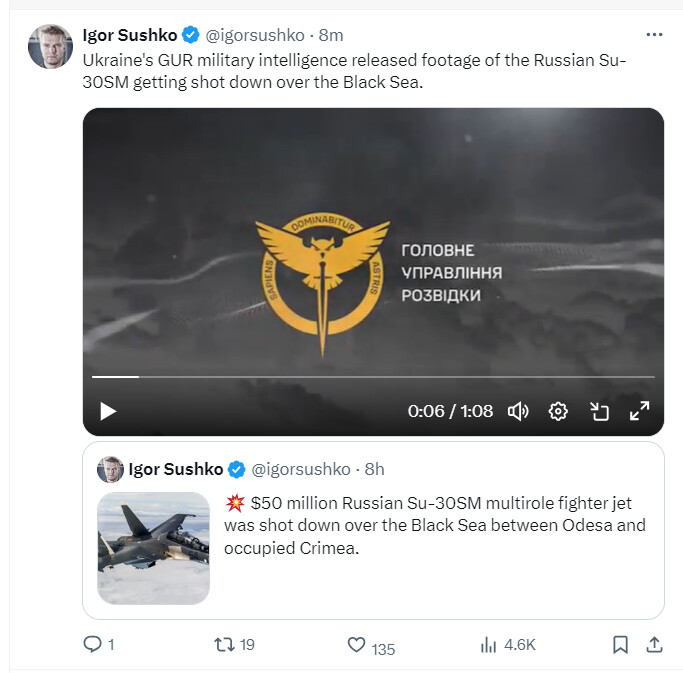Open the 8m timestamp of the tweet
Screen dimensions: 683x673
click(331, 35)
